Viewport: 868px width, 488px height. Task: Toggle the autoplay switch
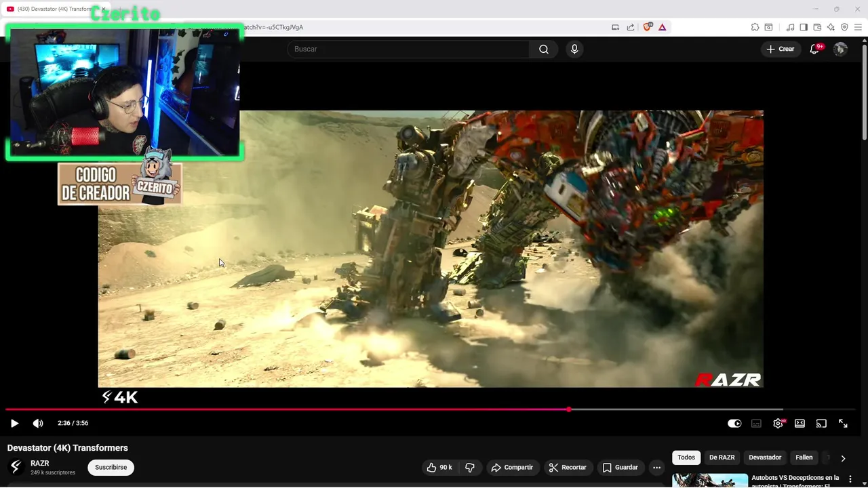(x=734, y=423)
